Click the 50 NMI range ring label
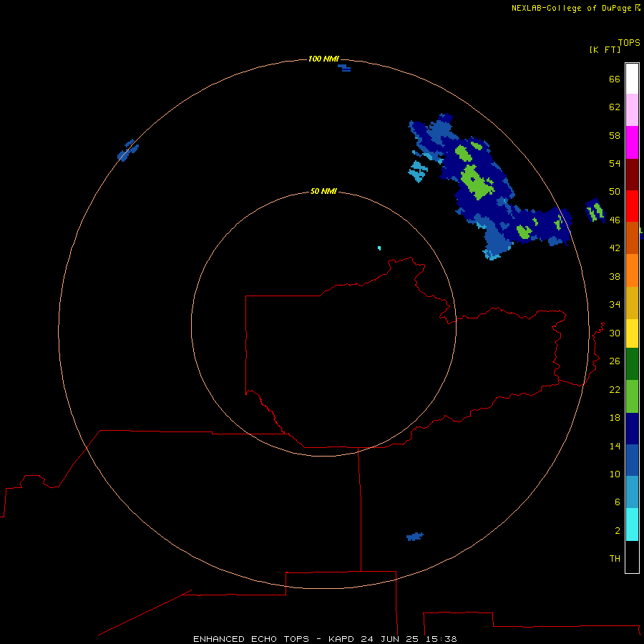 click(323, 191)
